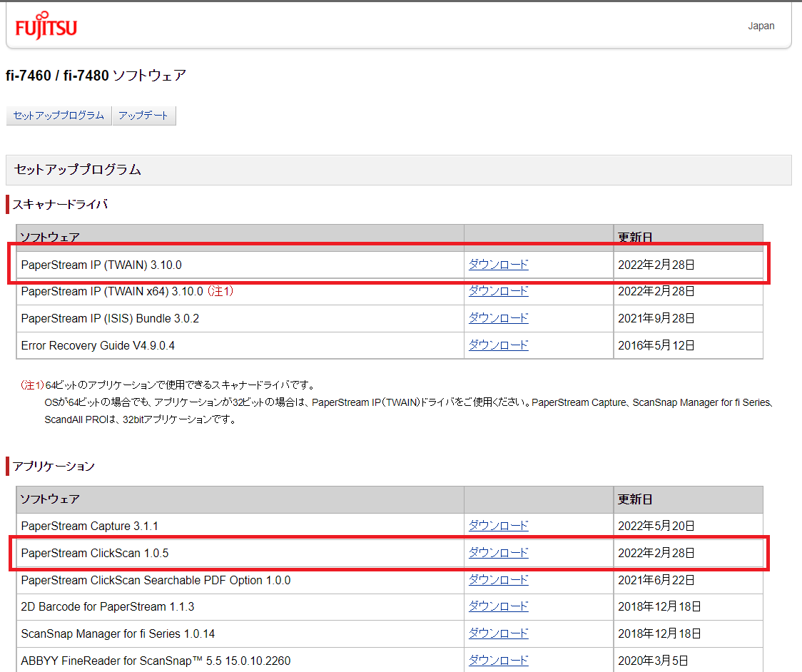Click the スキャナードライバ section heading

pyautogui.click(x=60, y=205)
